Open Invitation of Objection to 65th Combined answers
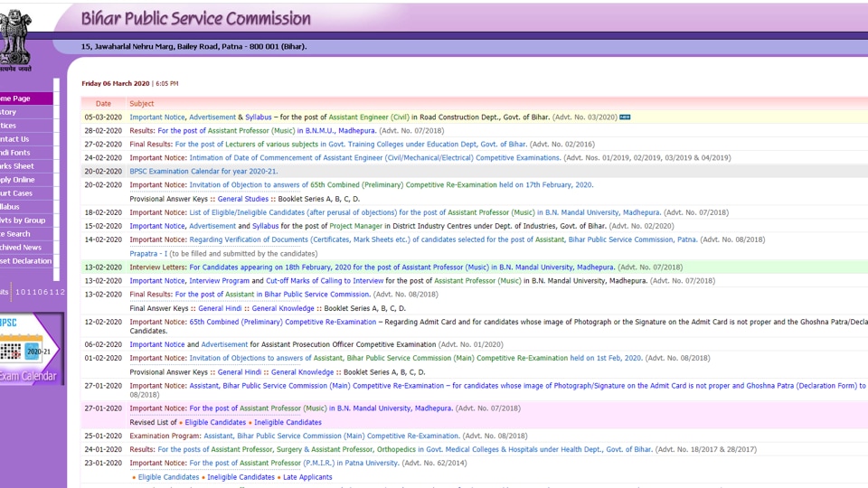The image size is (868, 488). tap(391, 184)
